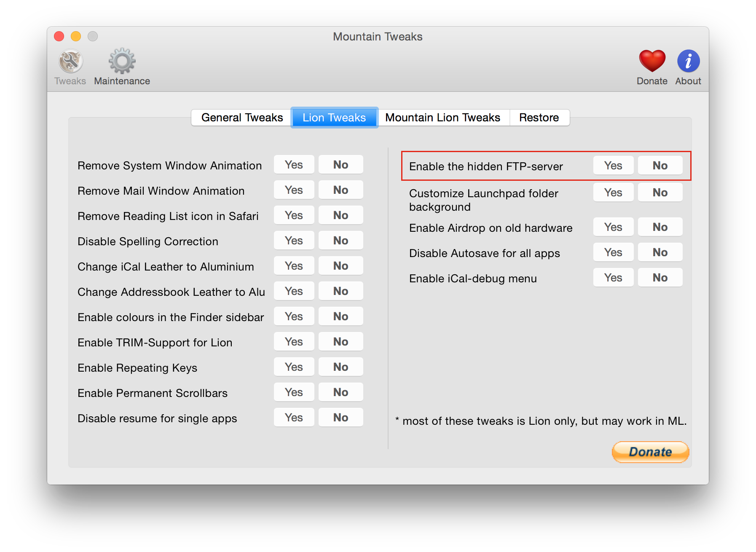Click the 'Disable Spelling Correction' label
This screenshot has height=552, width=756.
tap(148, 241)
